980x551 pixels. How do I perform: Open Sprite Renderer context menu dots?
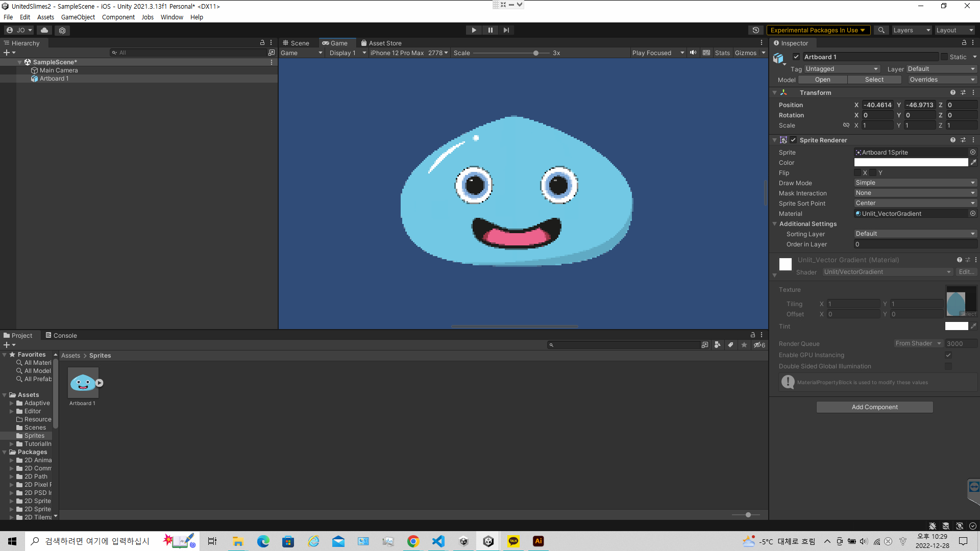973,140
